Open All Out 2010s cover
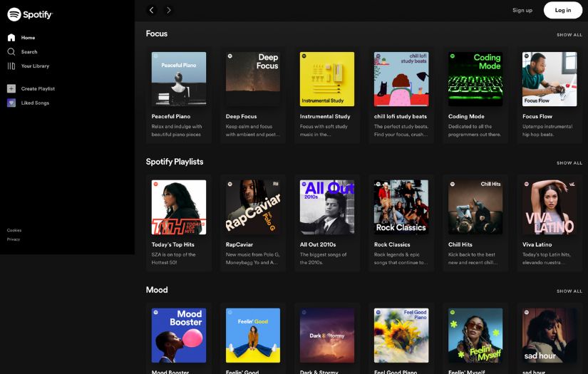This screenshot has width=588, height=374. [x=327, y=207]
